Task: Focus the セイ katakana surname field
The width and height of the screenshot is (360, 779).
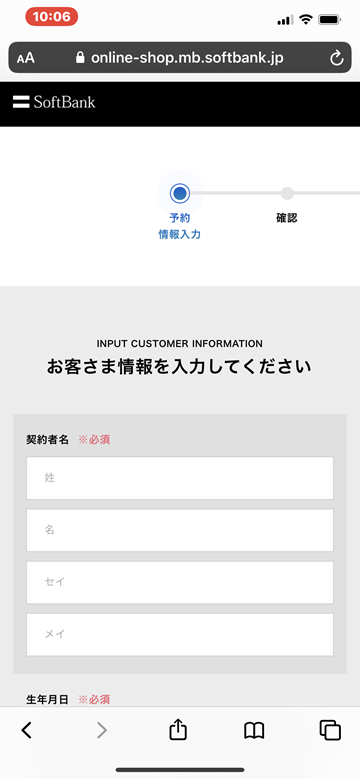Action: 180,582
